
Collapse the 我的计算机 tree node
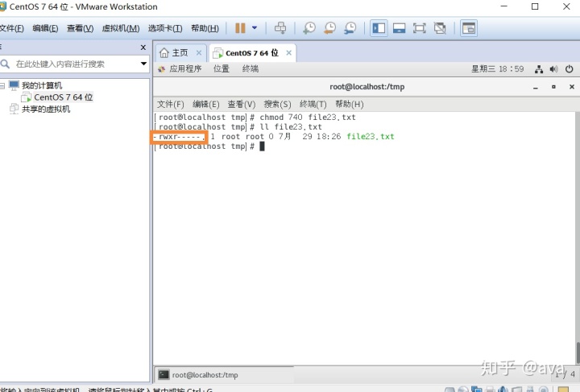coord(2,85)
